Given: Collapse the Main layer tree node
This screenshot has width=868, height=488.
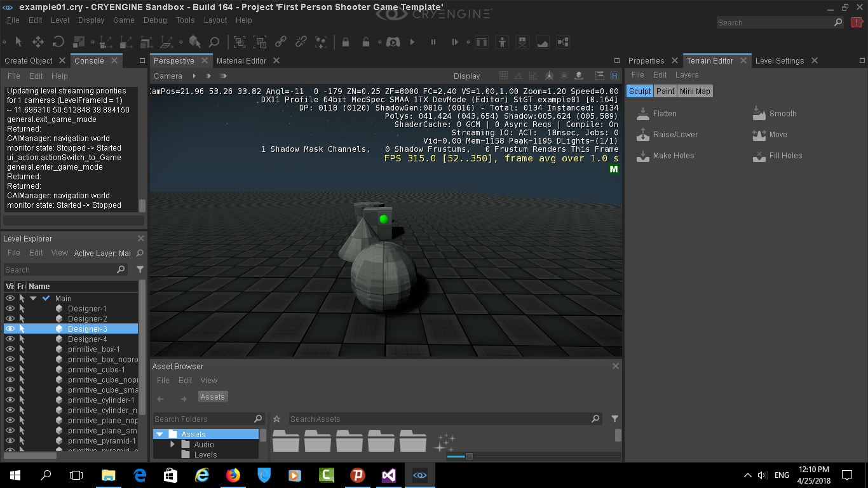Looking at the screenshot, I should coord(33,299).
